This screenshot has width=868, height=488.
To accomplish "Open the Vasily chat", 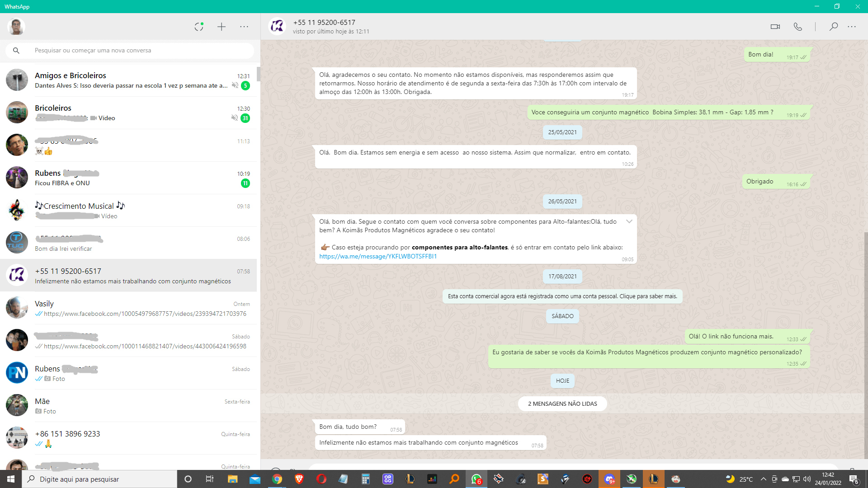I will (128, 308).
